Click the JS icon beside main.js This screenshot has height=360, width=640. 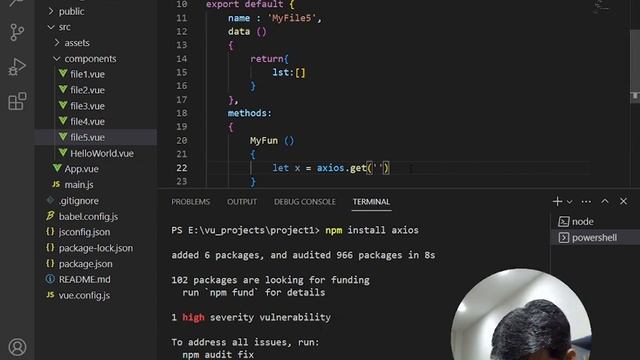pyautogui.click(x=56, y=184)
